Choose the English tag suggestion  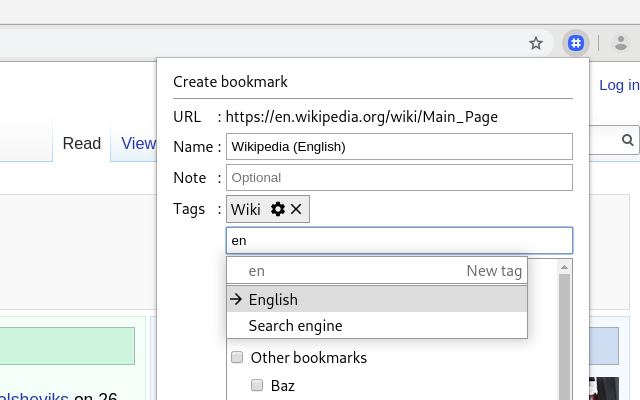click(x=273, y=299)
